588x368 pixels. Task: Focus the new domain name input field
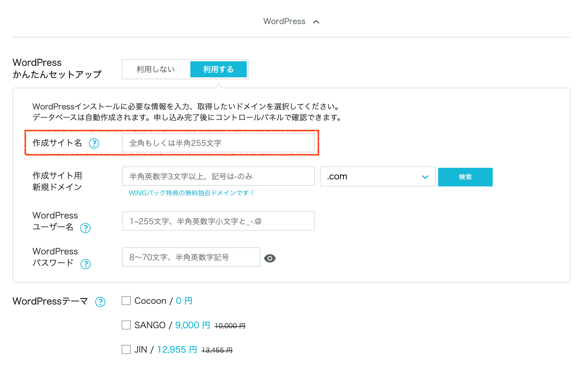(218, 176)
